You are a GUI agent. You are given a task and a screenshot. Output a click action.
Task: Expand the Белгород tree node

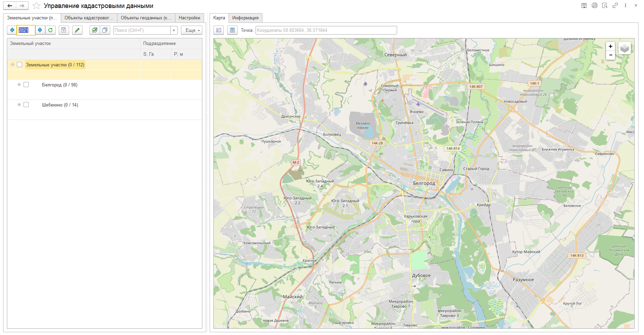point(19,85)
